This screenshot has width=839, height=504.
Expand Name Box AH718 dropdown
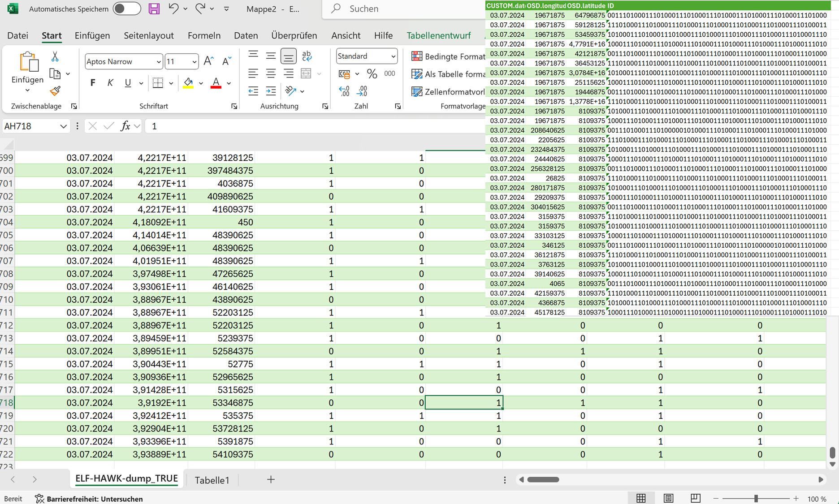click(x=63, y=126)
